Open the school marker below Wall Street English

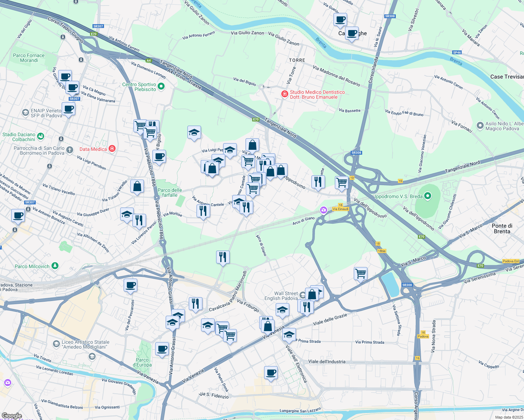click(282, 310)
